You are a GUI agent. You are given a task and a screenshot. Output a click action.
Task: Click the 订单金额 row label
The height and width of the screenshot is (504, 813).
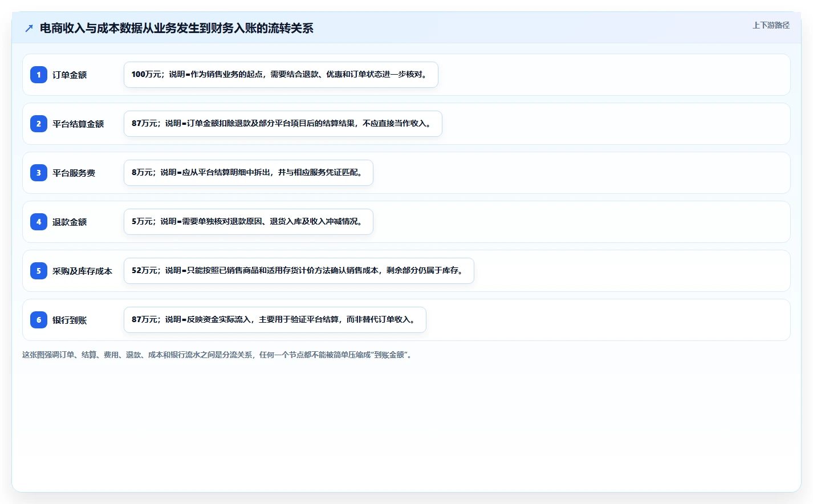coord(70,75)
